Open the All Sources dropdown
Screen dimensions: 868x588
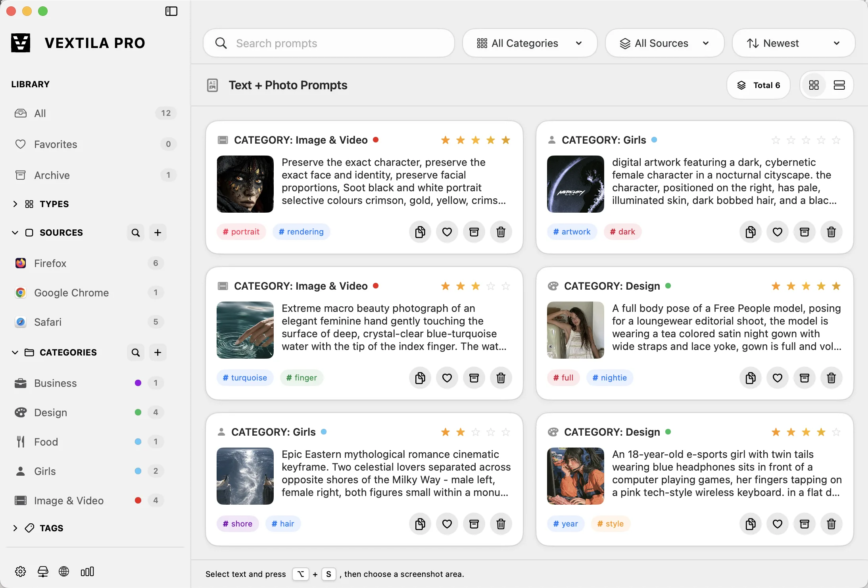pyautogui.click(x=664, y=43)
